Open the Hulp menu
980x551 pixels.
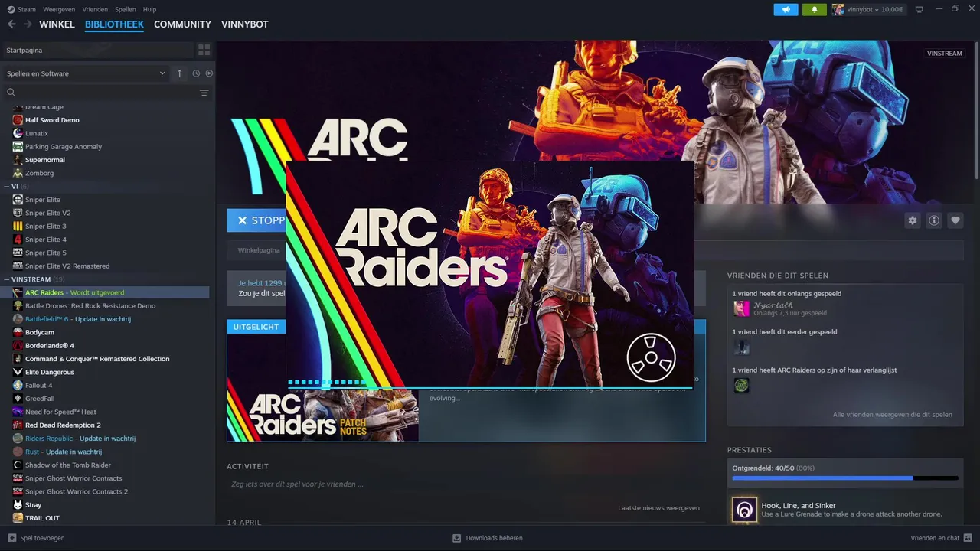[149, 9]
